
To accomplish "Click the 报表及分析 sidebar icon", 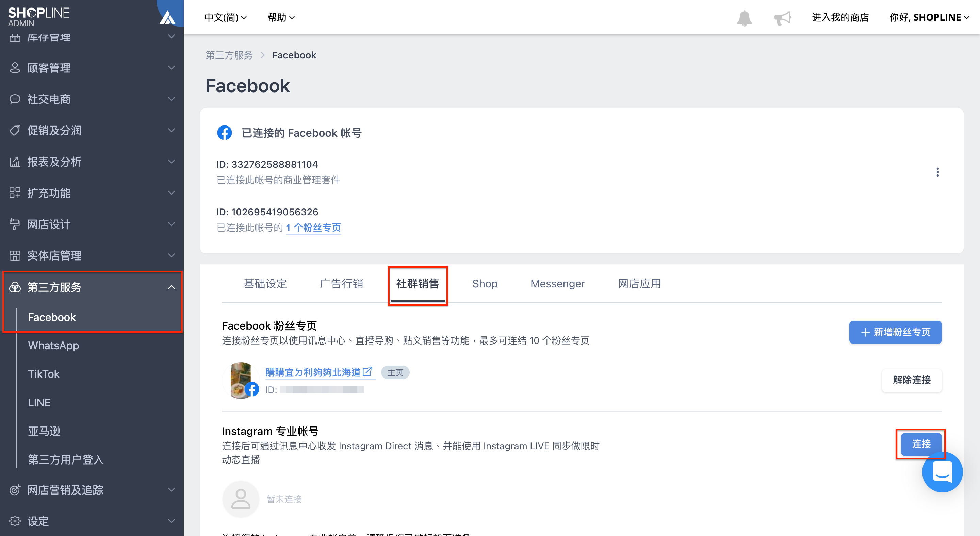I will (15, 162).
